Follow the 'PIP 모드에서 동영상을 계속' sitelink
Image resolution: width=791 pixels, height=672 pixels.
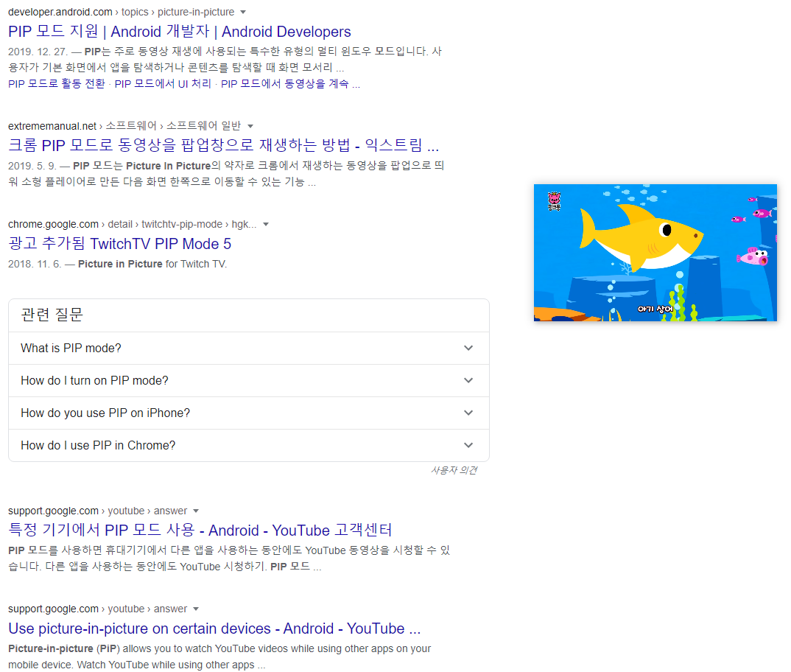284,84
